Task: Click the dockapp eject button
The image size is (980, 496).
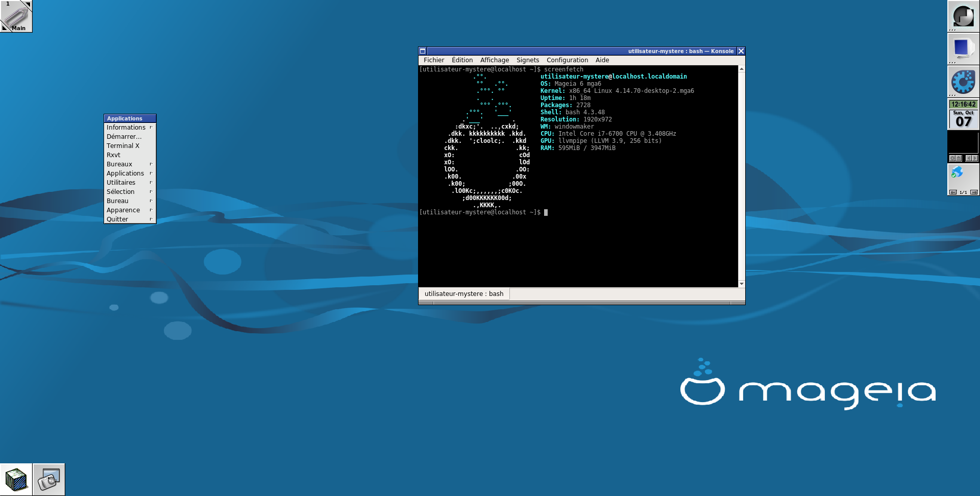Action: 959,158
